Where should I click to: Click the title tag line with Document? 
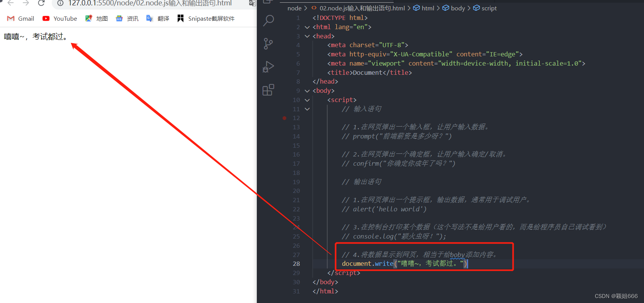[370, 72]
